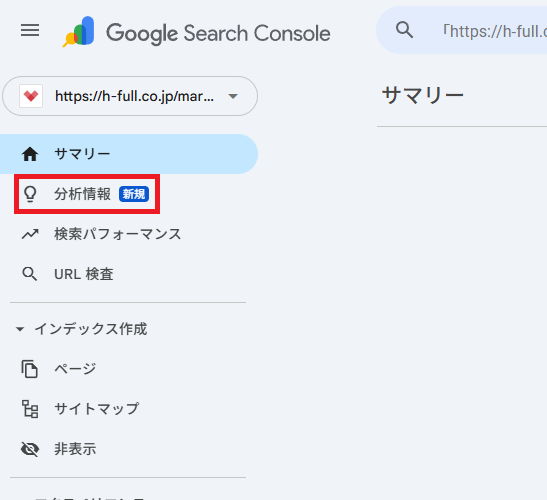Click the home icon beside サマリー
Screen dimensions: 547x500
tap(30, 154)
